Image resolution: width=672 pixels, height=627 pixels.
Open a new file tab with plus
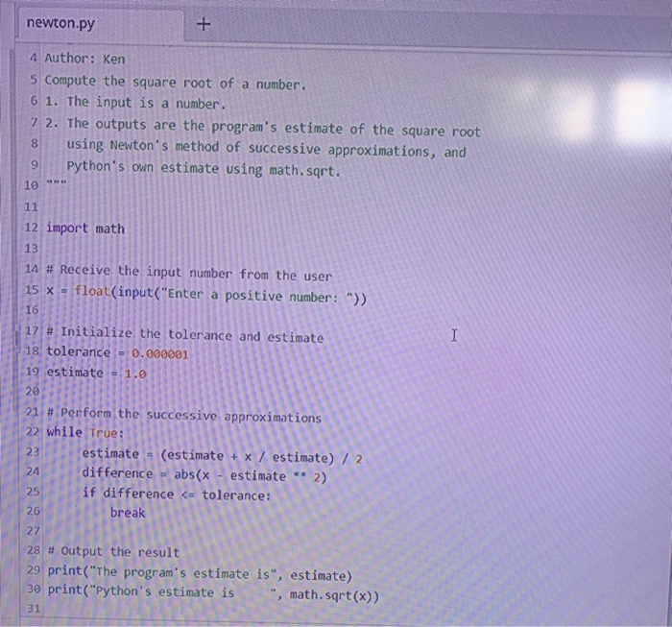204,24
